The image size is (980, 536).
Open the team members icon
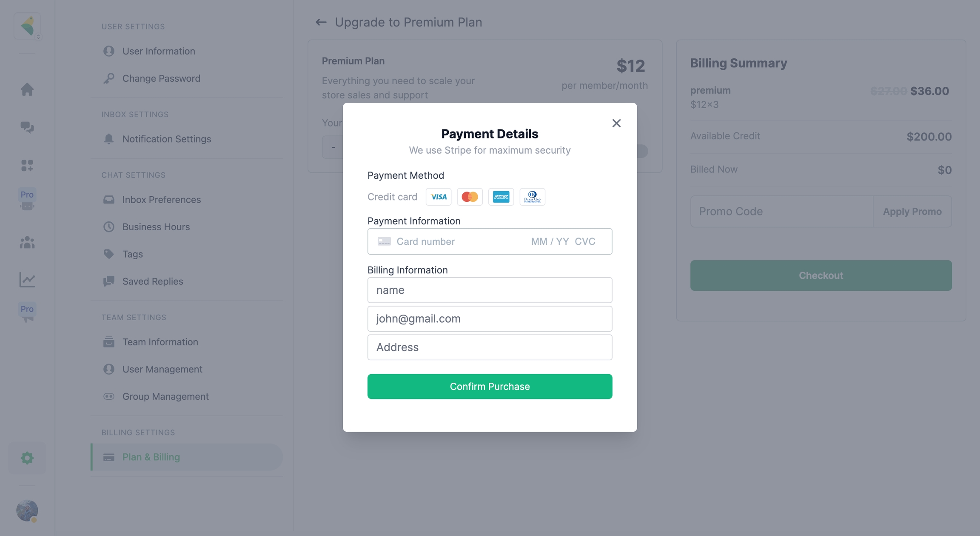(27, 242)
